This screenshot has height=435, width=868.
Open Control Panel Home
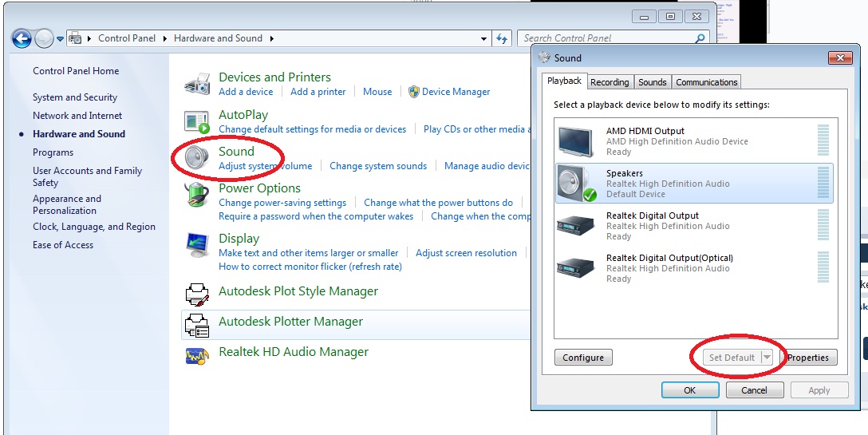(x=76, y=71)
